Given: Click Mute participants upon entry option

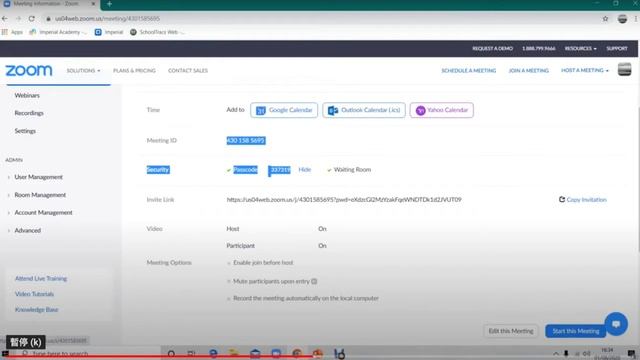Looking at the screenshot, I should tap(271, 281).
